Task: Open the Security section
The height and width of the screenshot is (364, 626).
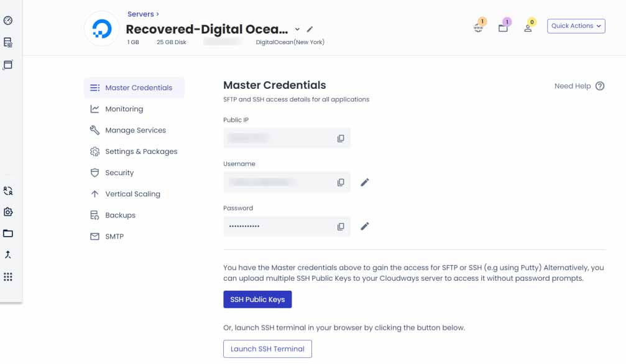Action: (118, 173)
